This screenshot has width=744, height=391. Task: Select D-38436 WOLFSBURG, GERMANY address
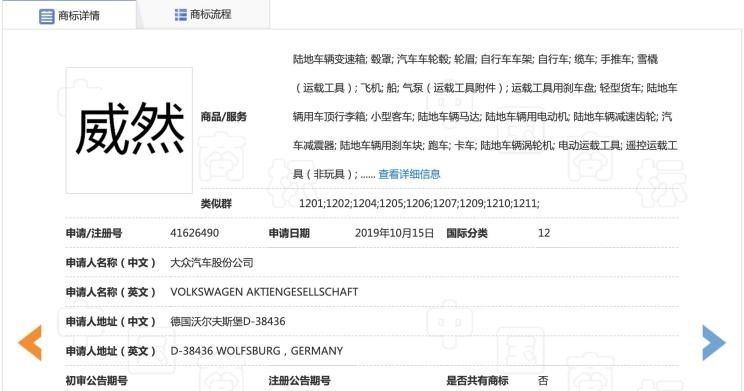tap(257, 351)
